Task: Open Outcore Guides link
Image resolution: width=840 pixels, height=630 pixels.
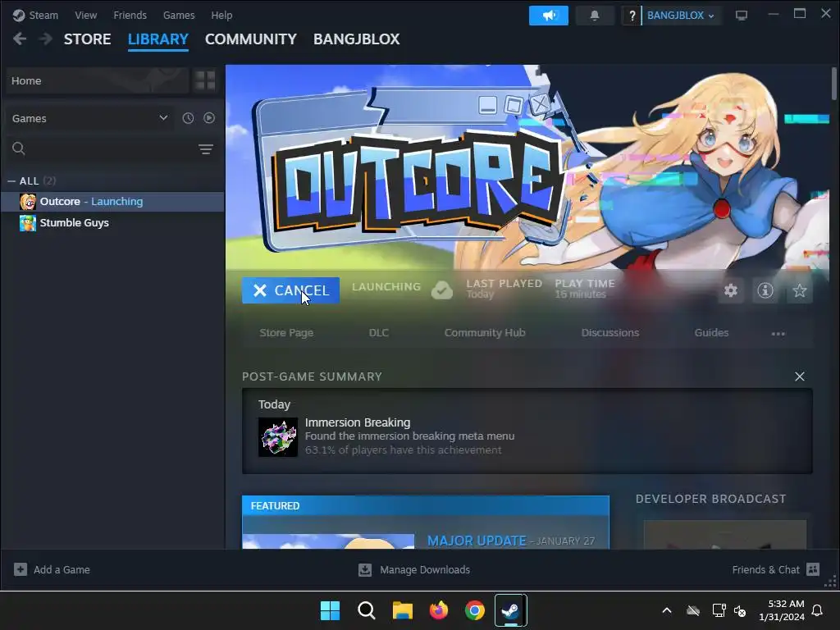Action: [x=711, y=333]
